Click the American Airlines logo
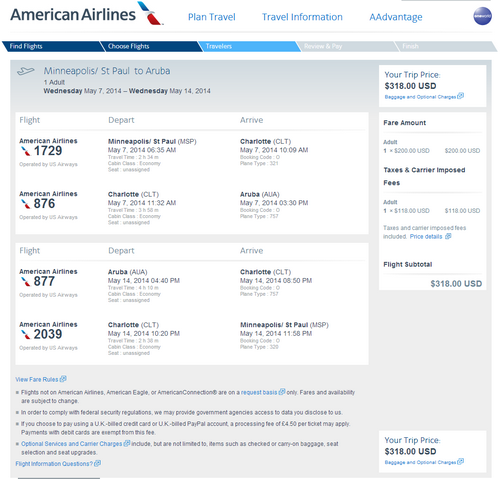 87,14
